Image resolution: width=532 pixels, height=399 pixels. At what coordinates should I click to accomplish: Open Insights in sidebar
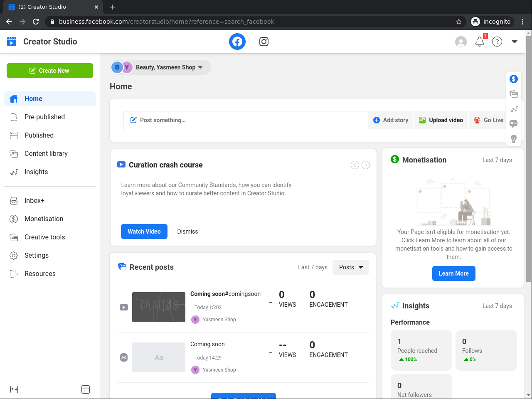pyautogui.click(x=50, y=172)
